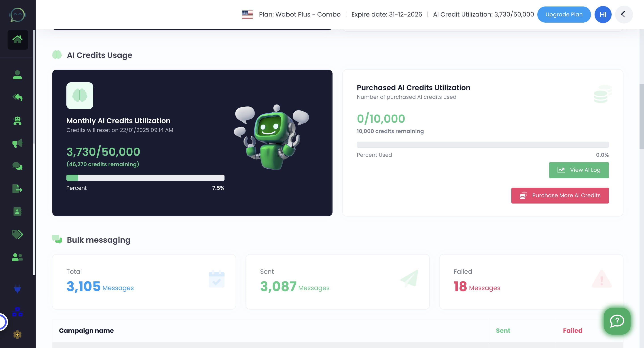Open the file export sidebar icon
The height and width of the screenshot is (348, 644).
(17, 189)
